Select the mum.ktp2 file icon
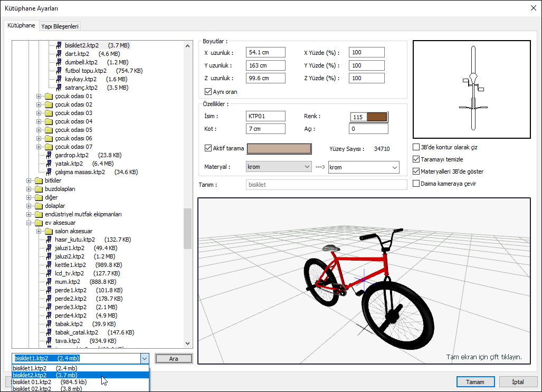The height and width of the screenshot is (392, 542). point(49,282)
